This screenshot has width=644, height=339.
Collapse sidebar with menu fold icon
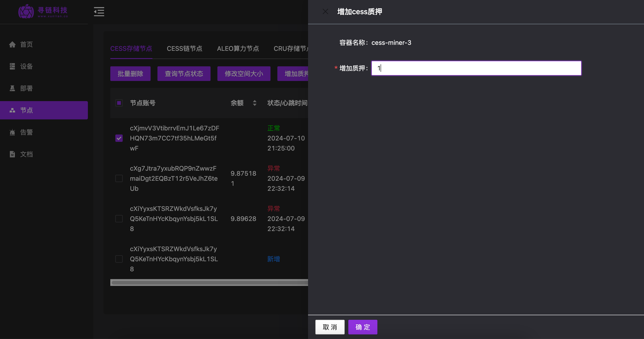[99, 12]
